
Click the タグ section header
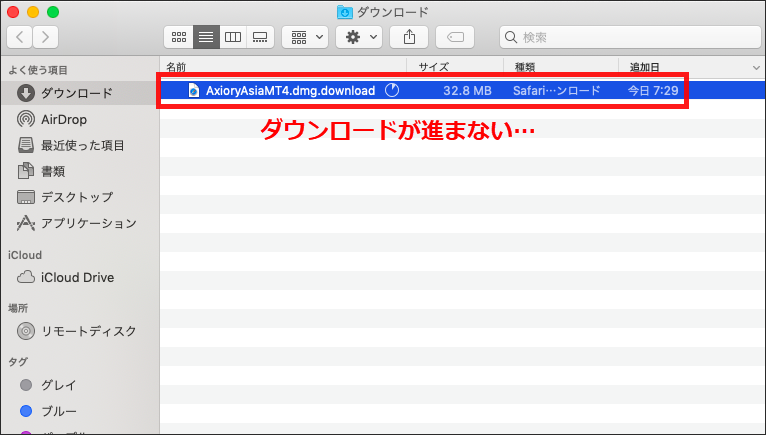18,362
